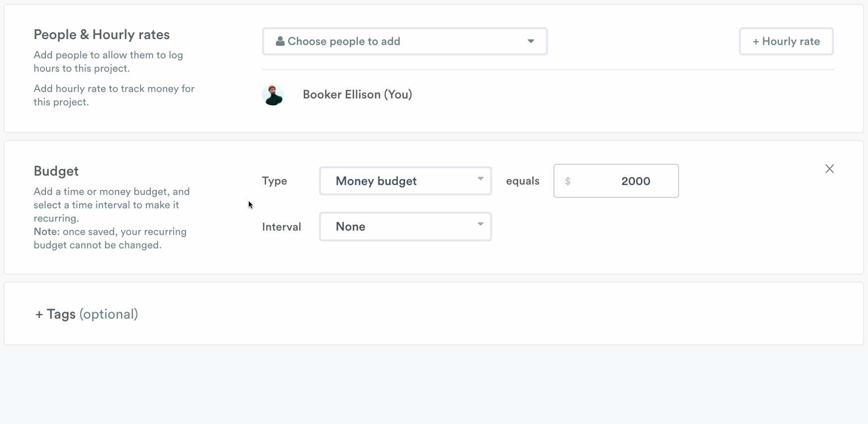Viewport: 868px width, 424px height.
Task: Click Booker Ellison's profile avatar
Action: [273, 94]
